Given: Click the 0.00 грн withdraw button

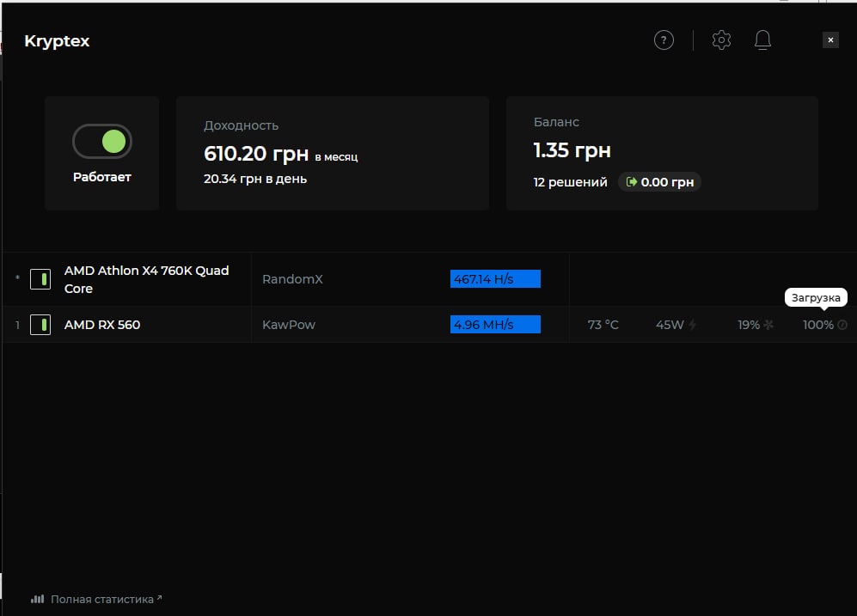Looking at the screenshot, I should 659,182.
